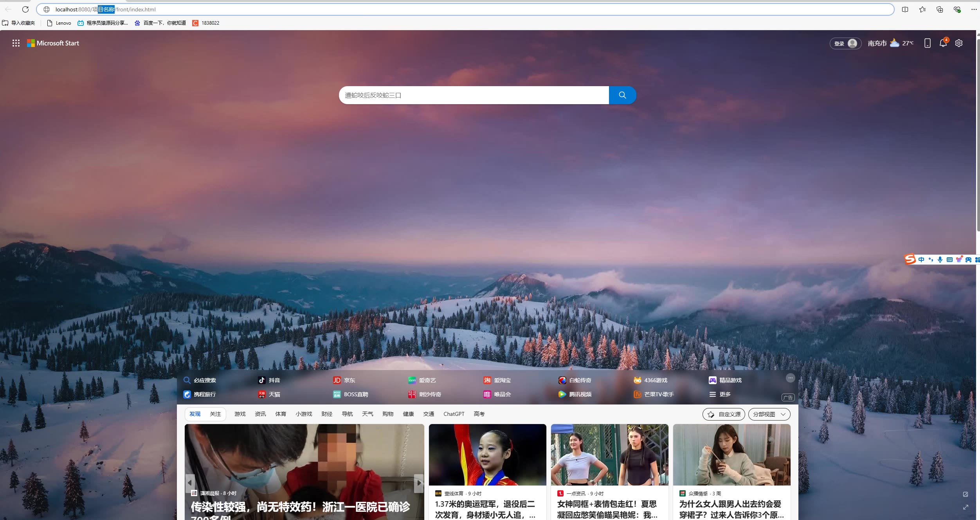Open the 抖音 quick link
This screenshot has height=520, width=980.
pyautogui.click(x=269, y=380)
